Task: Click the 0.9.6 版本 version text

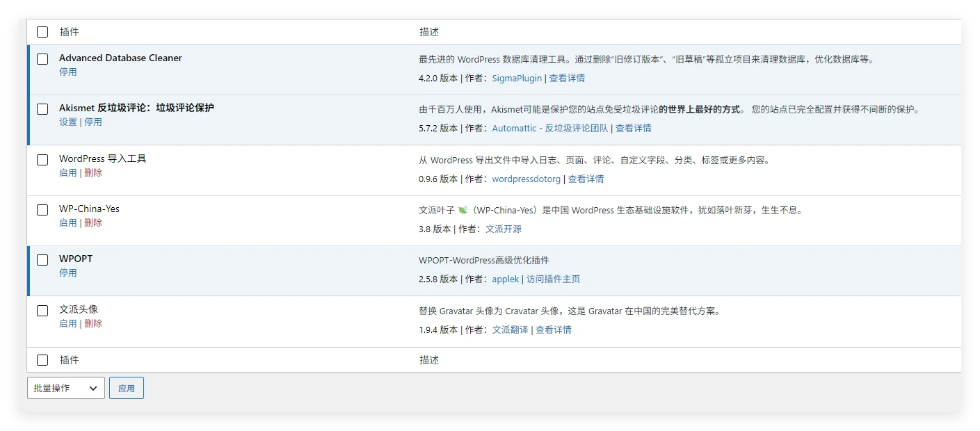Action: click(x=438, y=179)
